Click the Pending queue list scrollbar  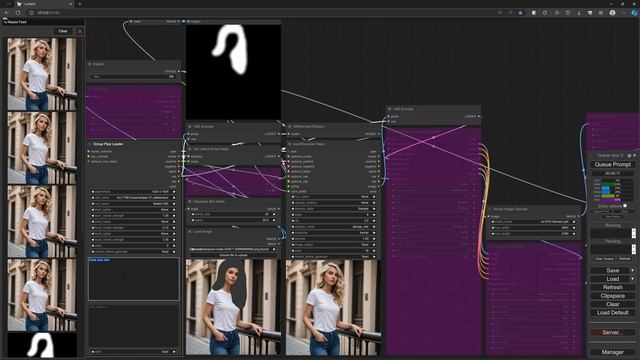point(633,249)
